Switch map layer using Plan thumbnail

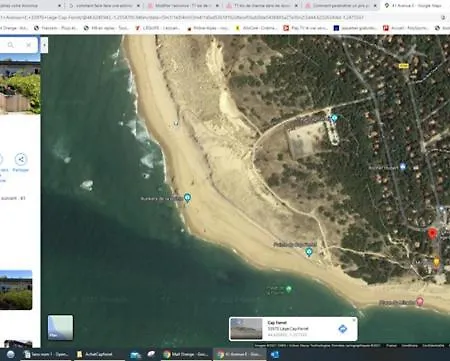tap(60, 327)
